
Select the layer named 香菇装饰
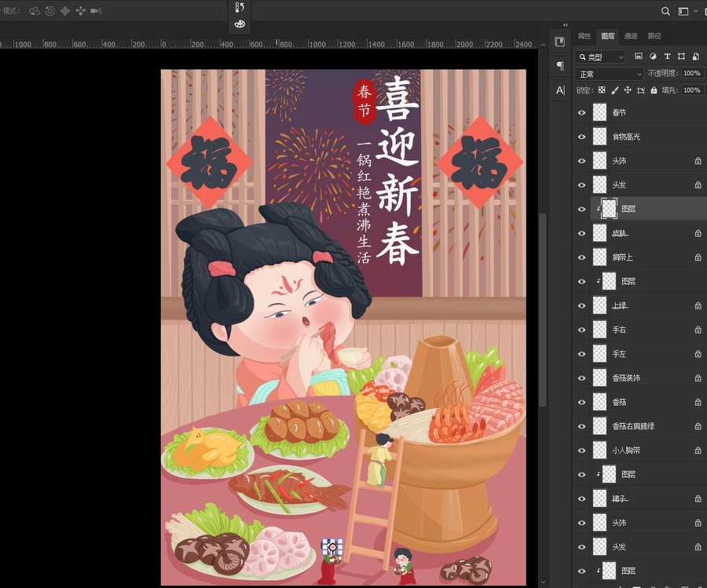click(626, 378)
